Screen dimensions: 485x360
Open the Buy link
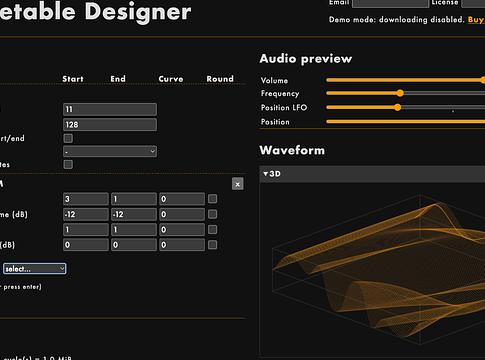476,20
